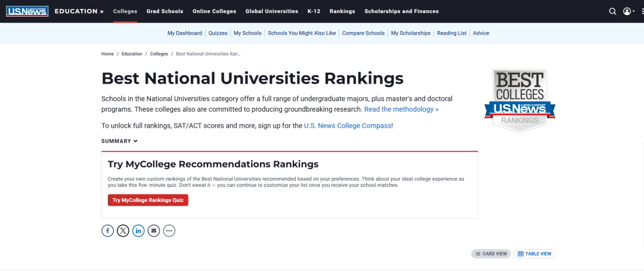Click the U.S. News logo
Viewport: 644px width, 271px height.
(27, 11)
